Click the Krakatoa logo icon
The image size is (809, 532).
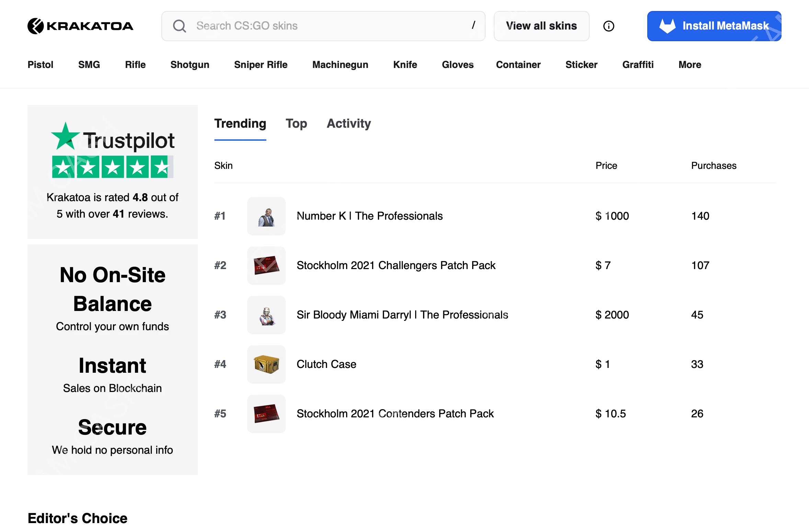(x=36, y=26)
